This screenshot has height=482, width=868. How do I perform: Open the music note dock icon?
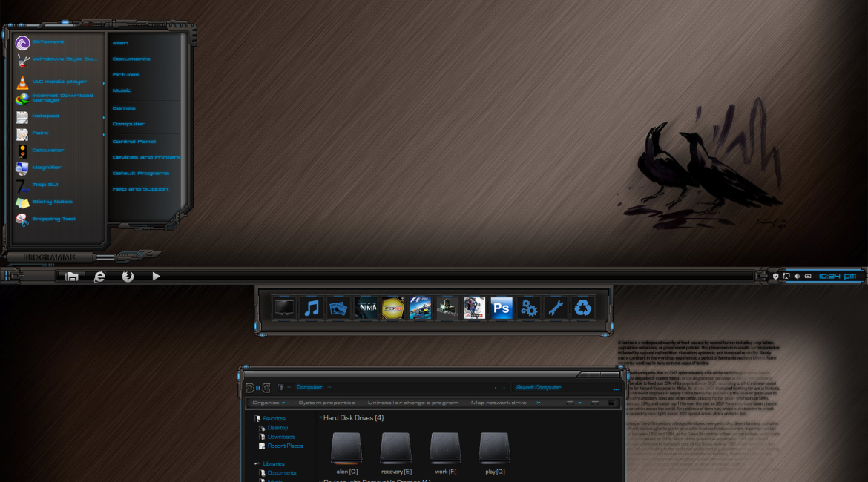tap(312, 307)
